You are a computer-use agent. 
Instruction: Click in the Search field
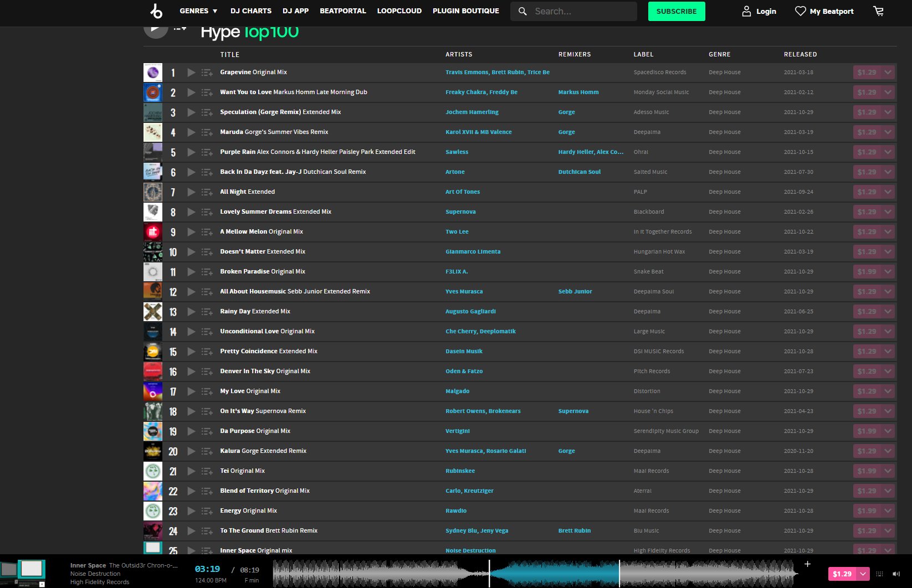point(573,11)
